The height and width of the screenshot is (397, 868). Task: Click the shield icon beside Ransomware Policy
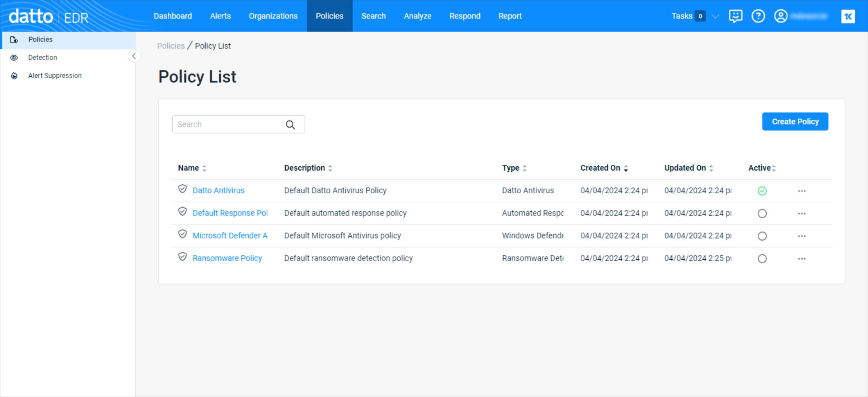pos(183,257)
